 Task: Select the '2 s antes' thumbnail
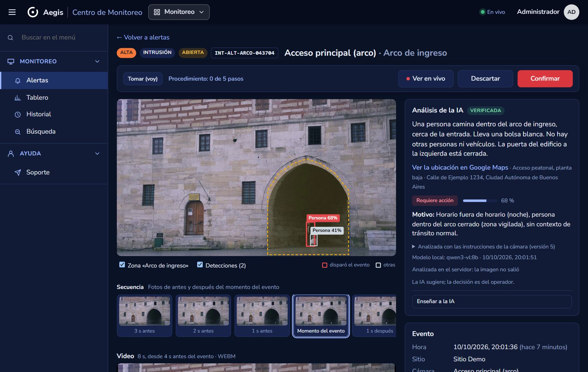203,316
